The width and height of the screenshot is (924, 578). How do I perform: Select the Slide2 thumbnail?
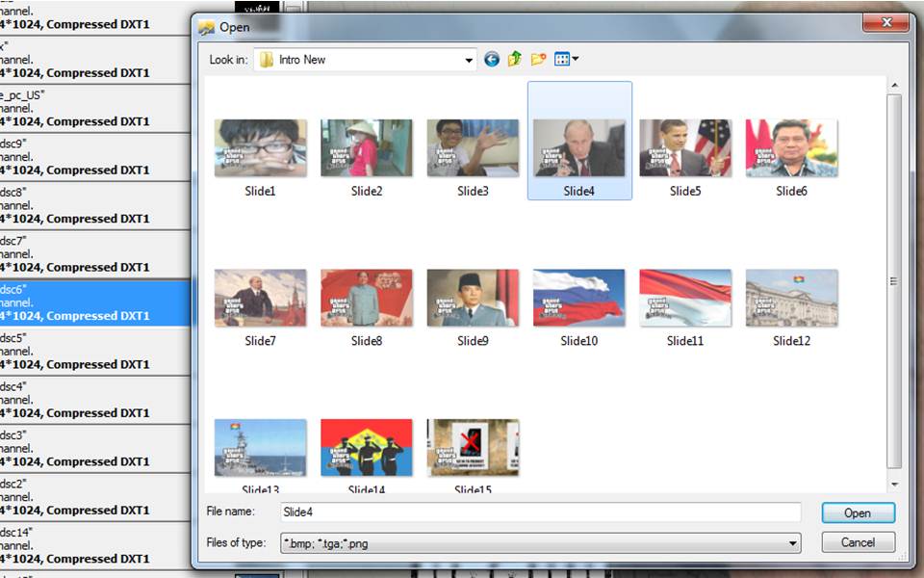point(367,148)
